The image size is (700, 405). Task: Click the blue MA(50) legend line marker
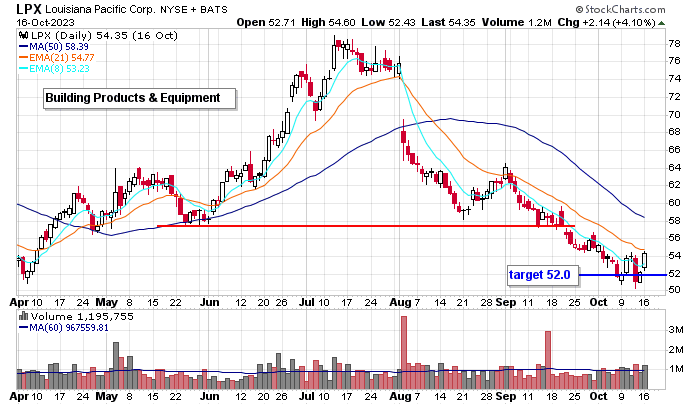coord(24,47)
